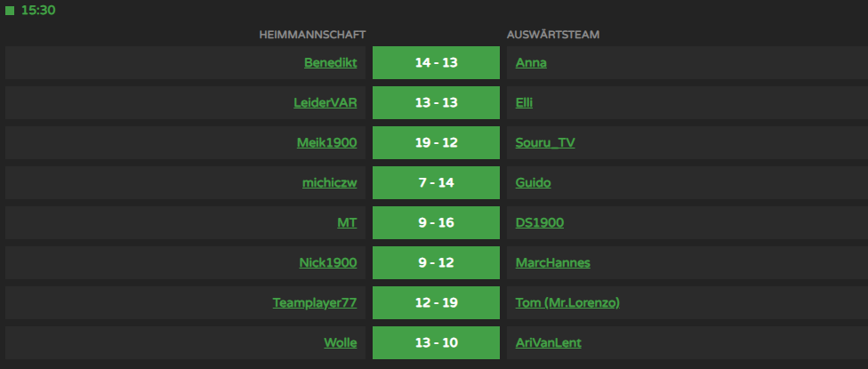Open Meik1900's profile link
Image resolution: width=868 pixels, height=369 pixels.
point(326,143)
